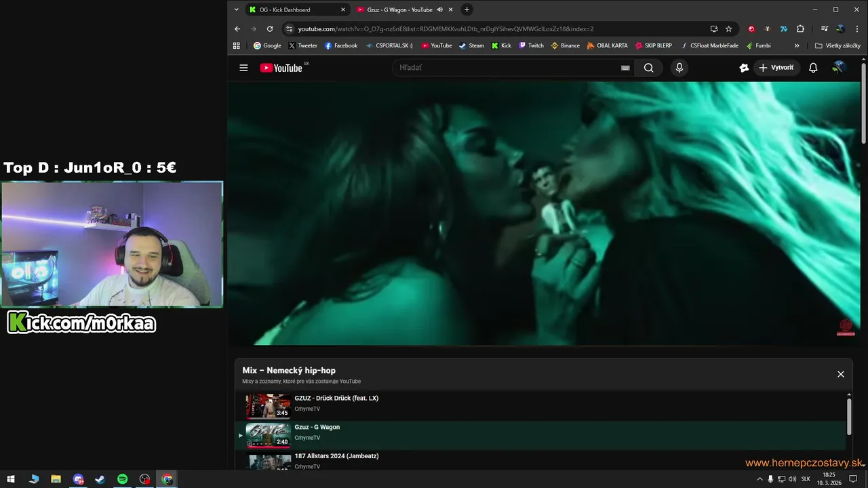Open a new browser tab

(x=467, y=9)
